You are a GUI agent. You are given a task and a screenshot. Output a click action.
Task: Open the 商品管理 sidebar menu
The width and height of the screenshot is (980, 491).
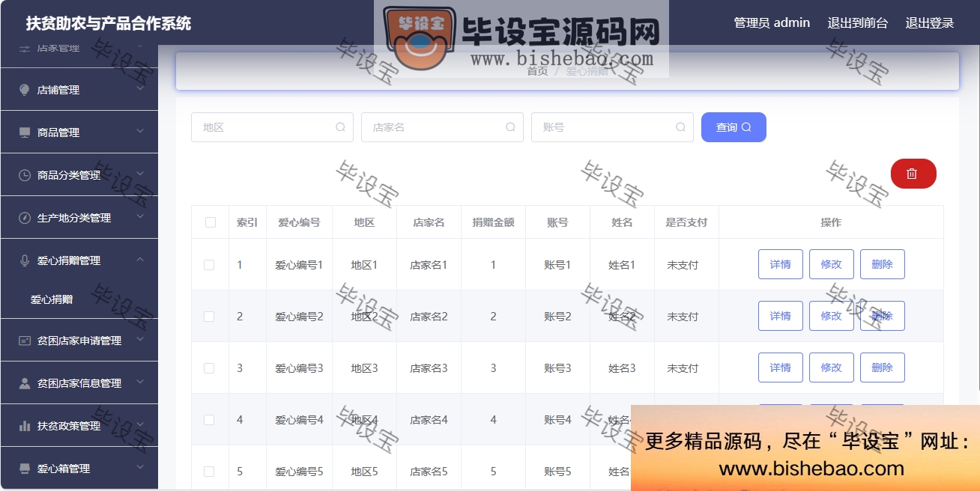(x=79, y=132)
